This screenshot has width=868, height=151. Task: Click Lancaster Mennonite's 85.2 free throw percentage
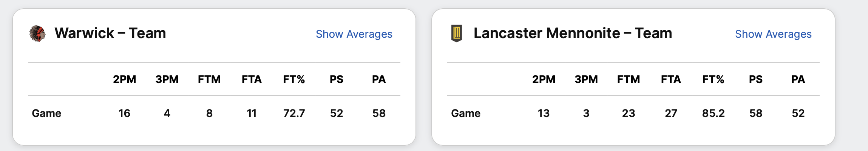[713, 113]
